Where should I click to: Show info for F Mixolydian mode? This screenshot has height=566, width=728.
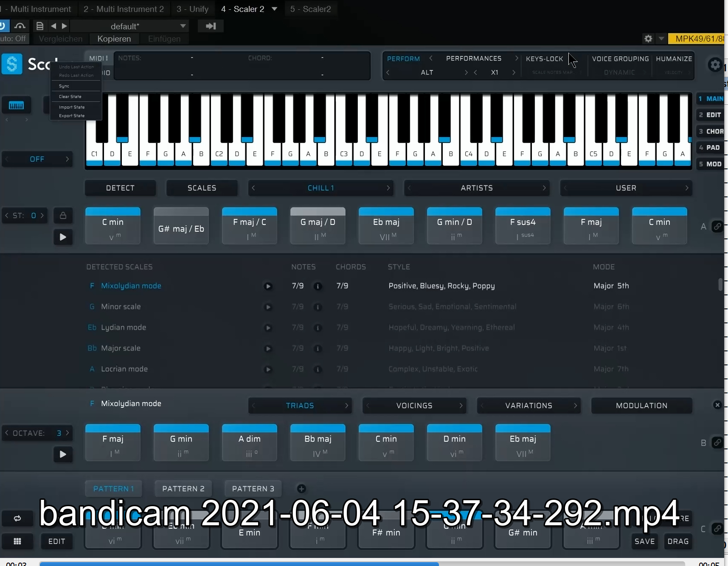point(318,286)
